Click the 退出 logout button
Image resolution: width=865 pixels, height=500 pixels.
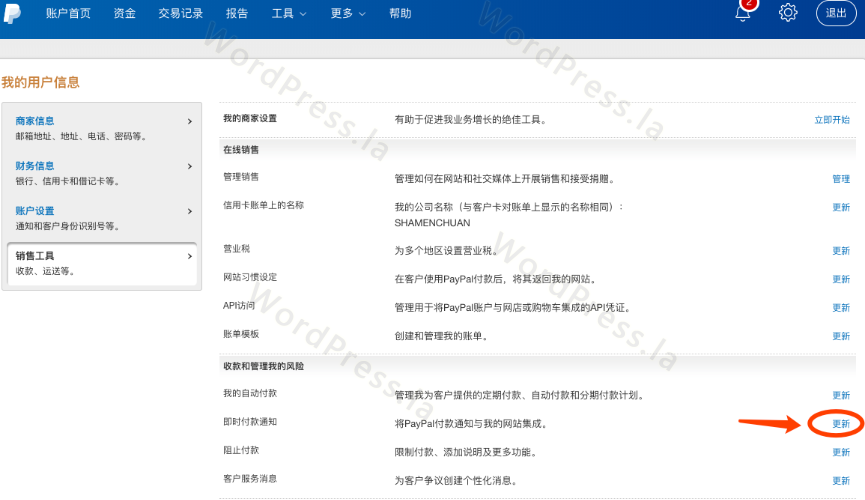coord(836,13)
